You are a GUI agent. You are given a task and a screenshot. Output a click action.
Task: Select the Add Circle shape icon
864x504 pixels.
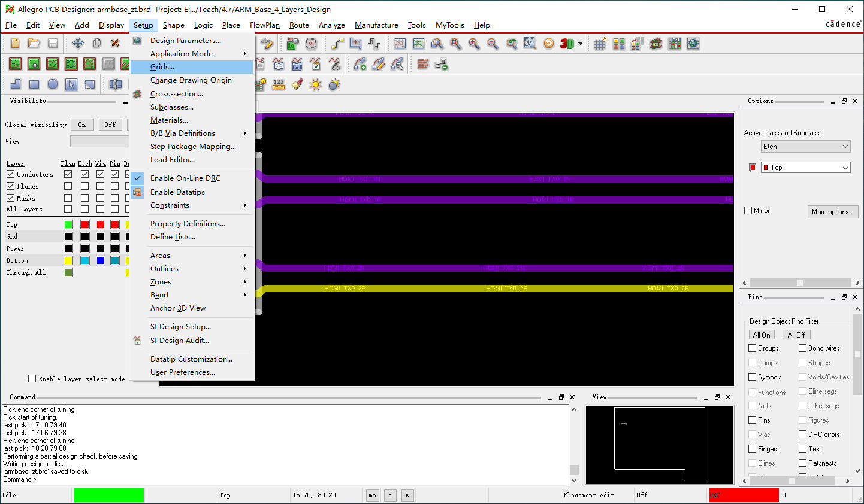[53, 84]
